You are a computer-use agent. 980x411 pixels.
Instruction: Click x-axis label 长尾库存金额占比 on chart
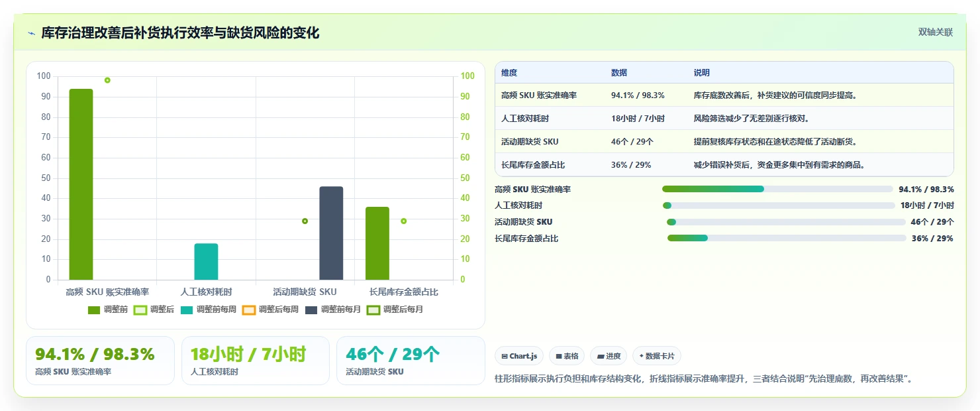[403, 292]
